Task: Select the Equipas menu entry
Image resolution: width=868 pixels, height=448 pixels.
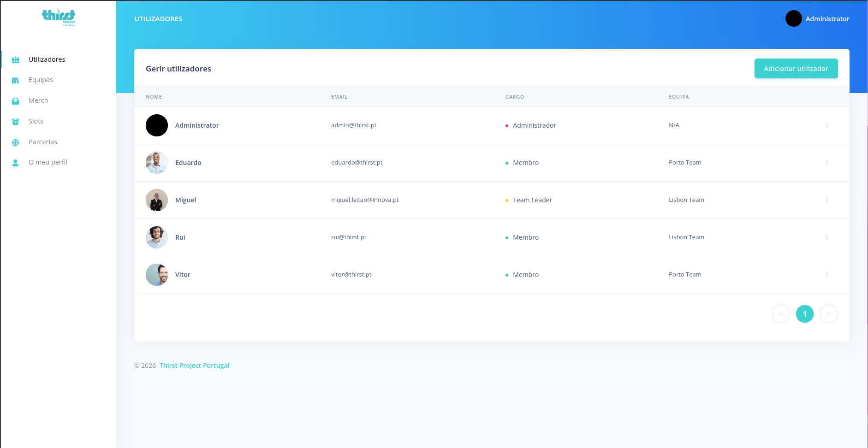Action: click(41, 79)
